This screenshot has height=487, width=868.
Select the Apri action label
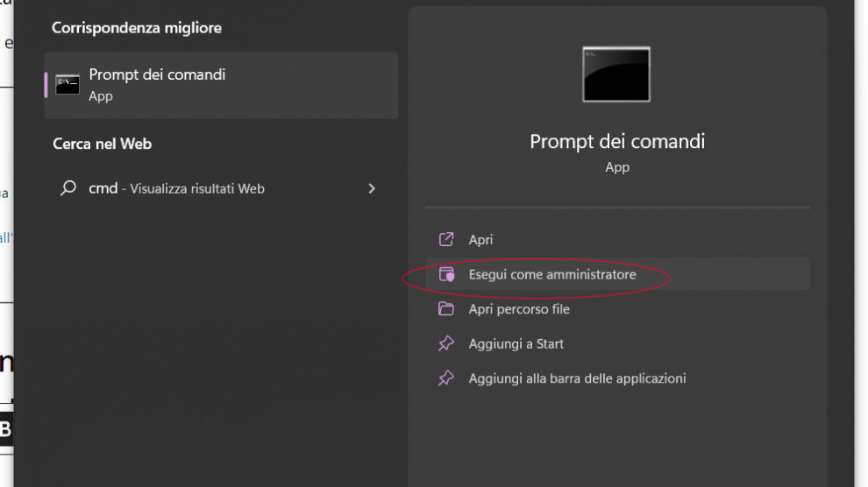[x=480, y=240]
